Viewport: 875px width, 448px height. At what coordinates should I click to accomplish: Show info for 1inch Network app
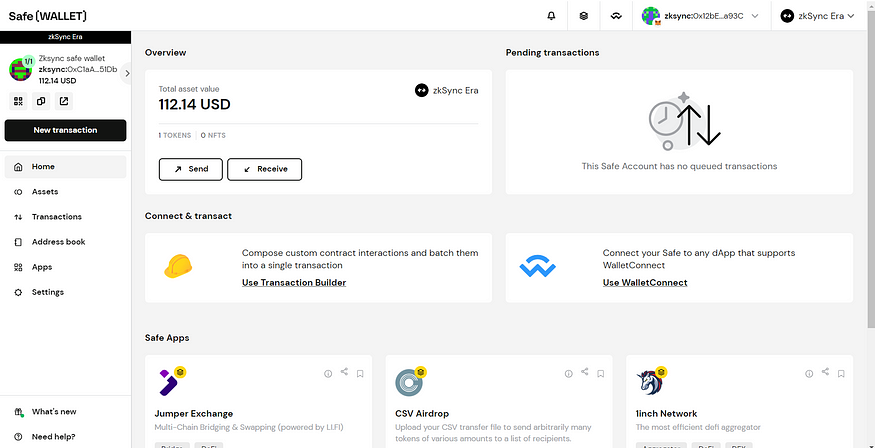[x=809, y=374]
